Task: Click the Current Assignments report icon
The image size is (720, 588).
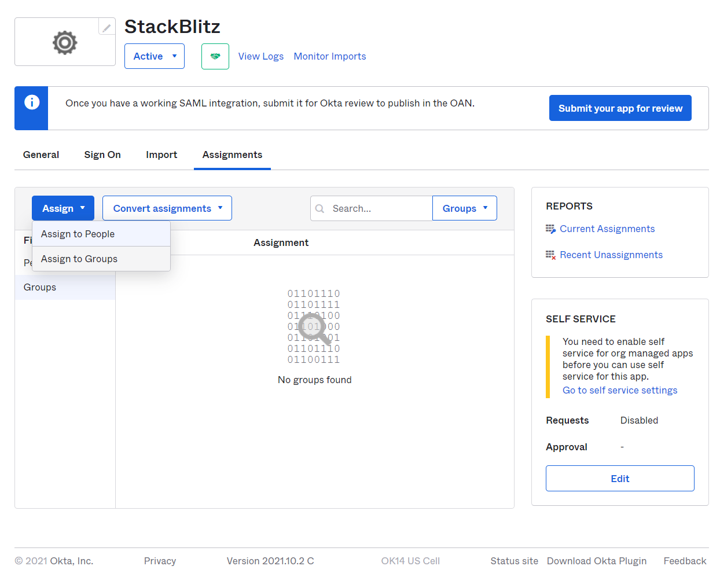Action: (x=550, y=229)
